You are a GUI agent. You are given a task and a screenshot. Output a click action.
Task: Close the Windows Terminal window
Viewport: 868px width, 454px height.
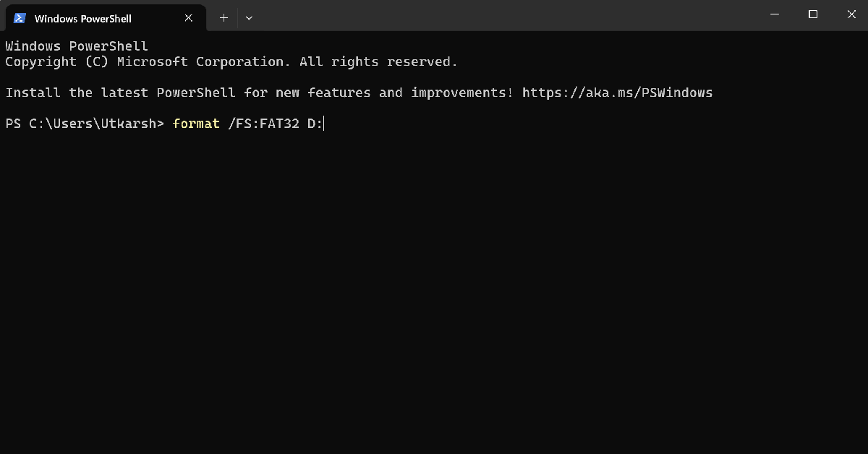click(849, 14)
